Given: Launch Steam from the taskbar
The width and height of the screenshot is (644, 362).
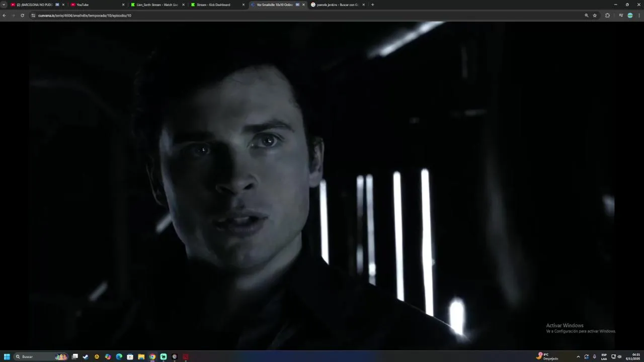Looking at the screenshot, I should [x=86, y=356].
